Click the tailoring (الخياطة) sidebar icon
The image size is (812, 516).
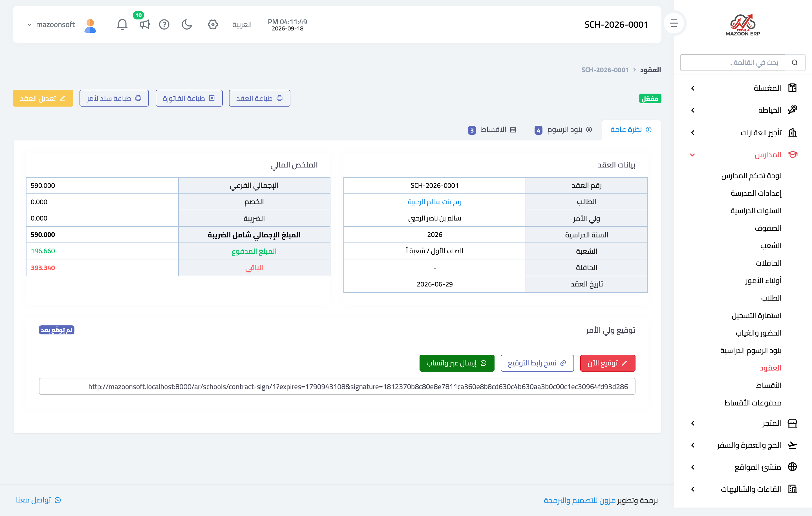[792, 110]
